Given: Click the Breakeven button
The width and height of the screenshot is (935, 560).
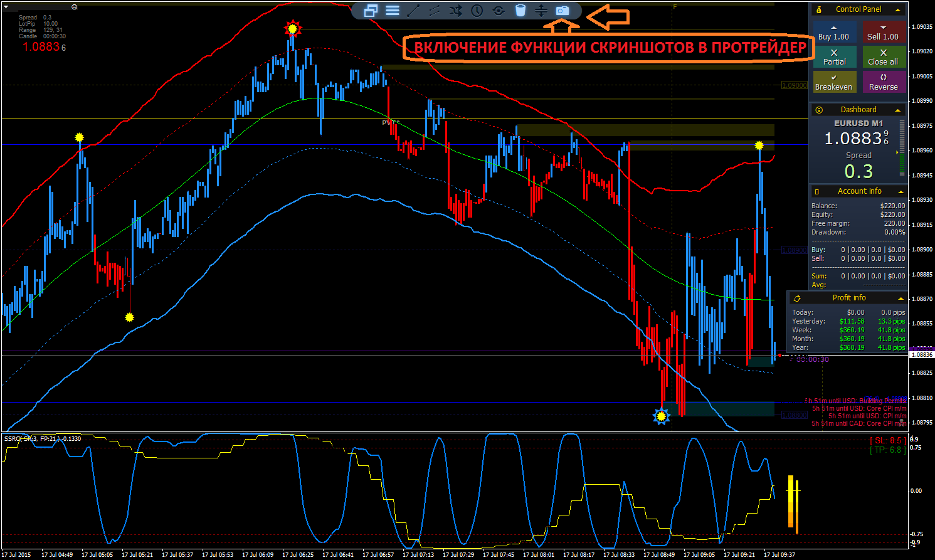Looking at the screenshot, I should (x=834, y=82).
